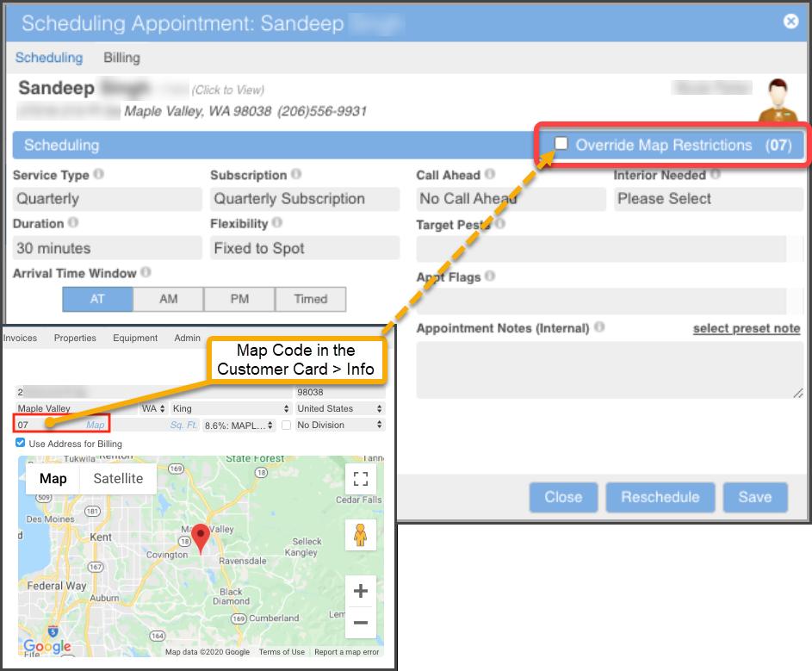
Task: Zoom out on the map
Action: click(x=361, y=623)
